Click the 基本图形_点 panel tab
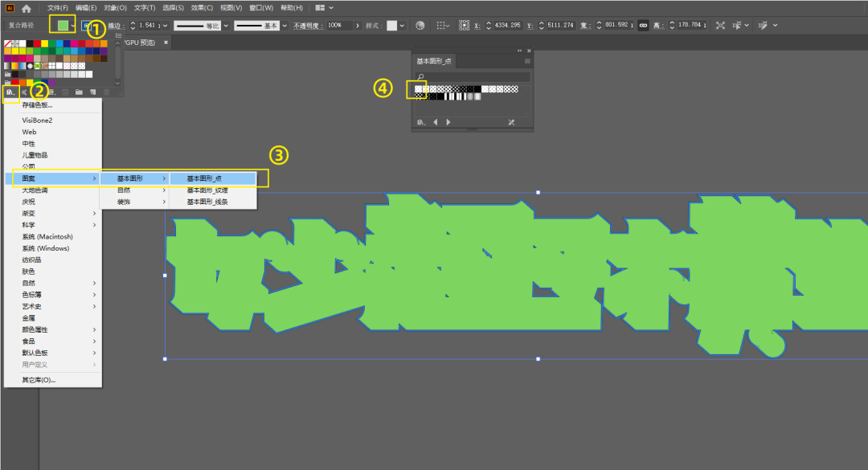 (x=434, y=61)
